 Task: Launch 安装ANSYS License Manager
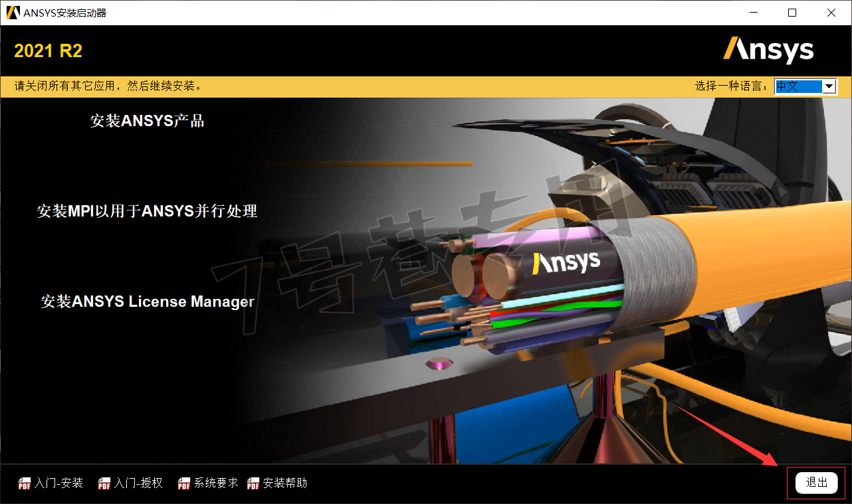click(x=148, y=301)
